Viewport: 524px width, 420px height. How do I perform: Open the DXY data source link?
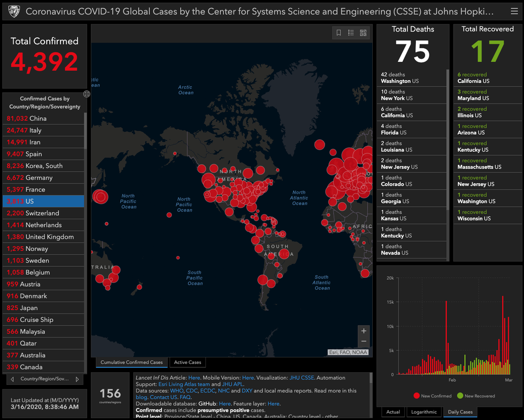point(247,391)
